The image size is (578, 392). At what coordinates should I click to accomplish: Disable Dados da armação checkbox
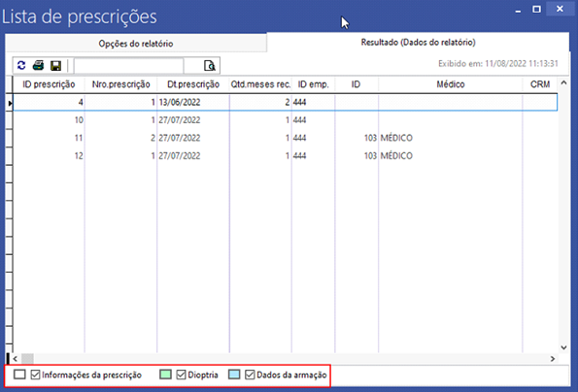pyautogui.click(x=250, y=375)
